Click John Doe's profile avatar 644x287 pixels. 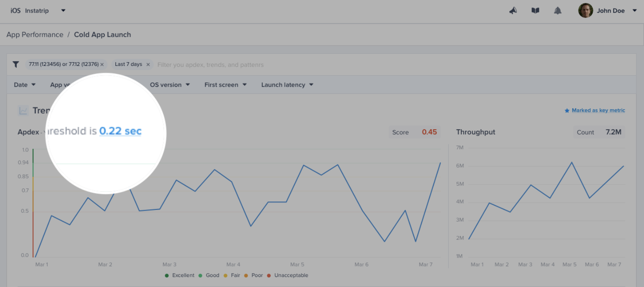pos(586,10)
